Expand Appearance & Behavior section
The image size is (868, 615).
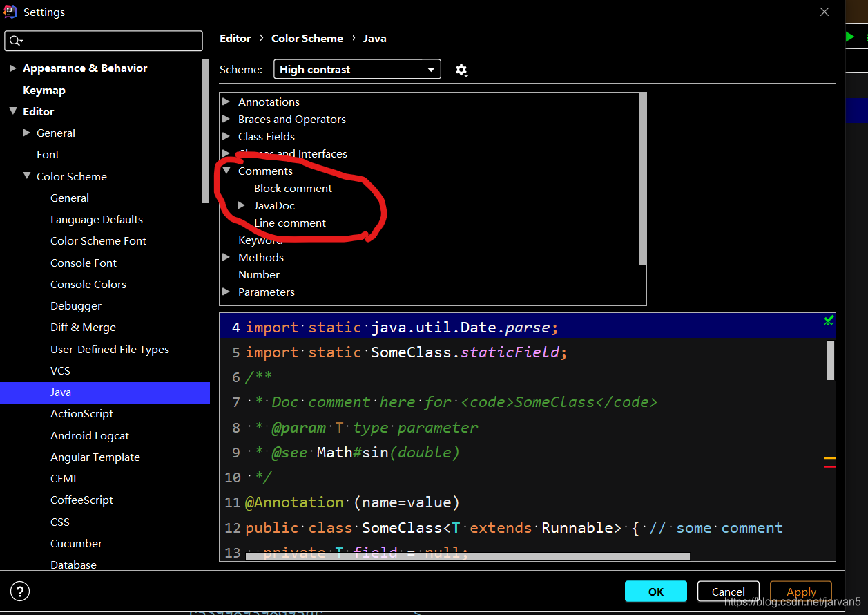(x=12, y=68)
